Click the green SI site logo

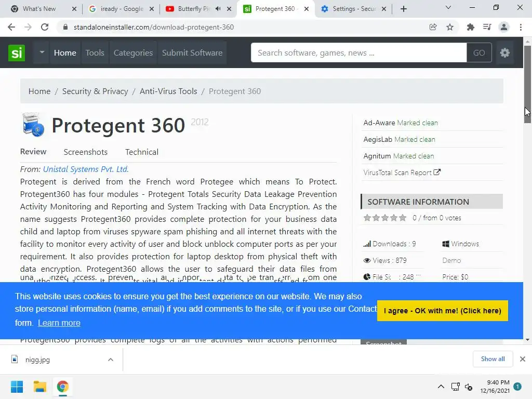tap(16, 52)
